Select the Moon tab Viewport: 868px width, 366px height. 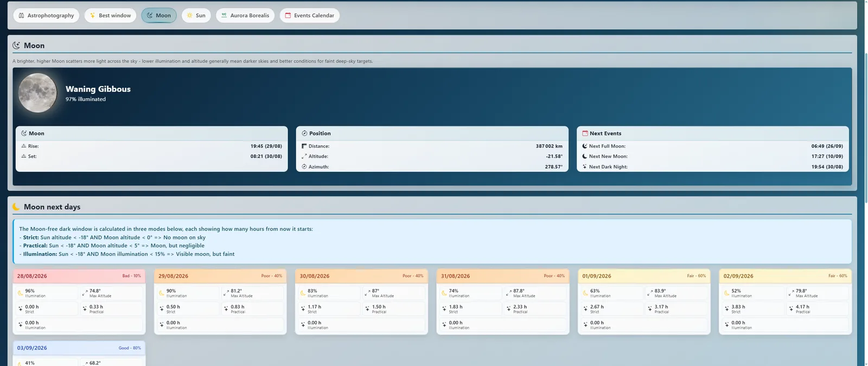click(x=159, y=15)
